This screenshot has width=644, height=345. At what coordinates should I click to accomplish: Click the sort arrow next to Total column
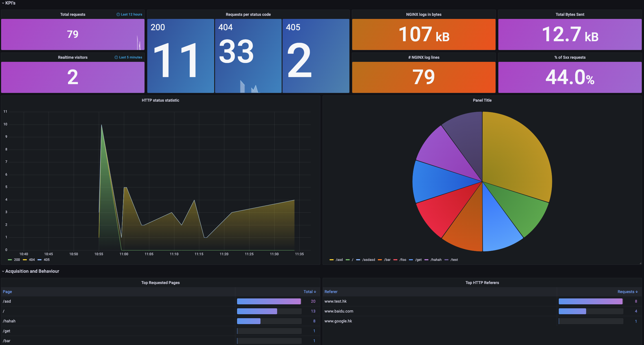click(x=315, y=292)
